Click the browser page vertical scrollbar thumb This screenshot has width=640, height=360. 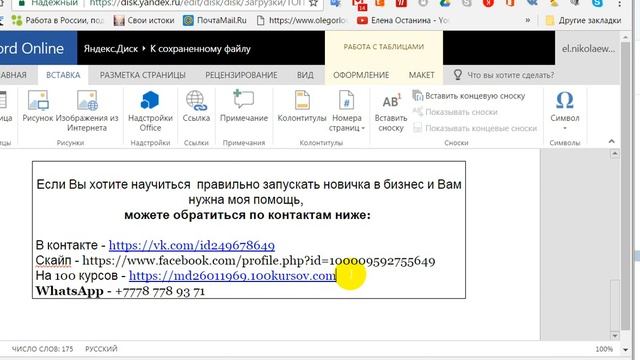625,186
